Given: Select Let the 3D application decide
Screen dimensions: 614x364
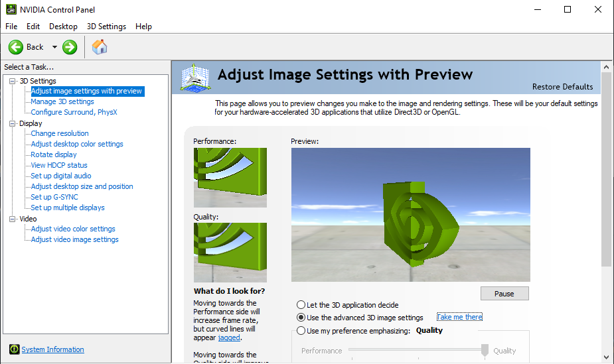Looking at the screenshot, I should point(301,304).
